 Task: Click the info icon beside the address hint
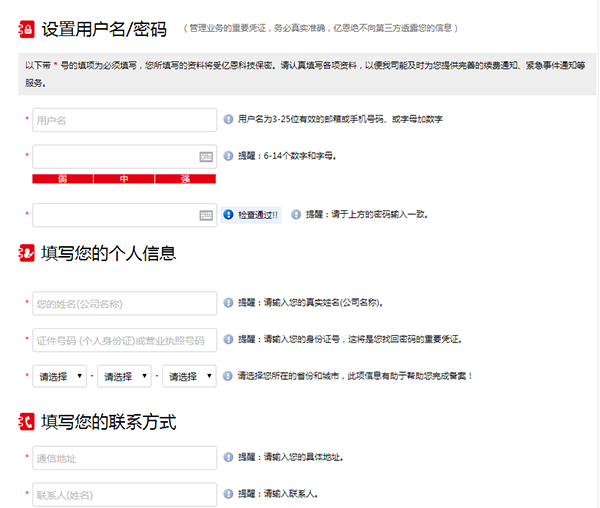(x=229, y=458)
